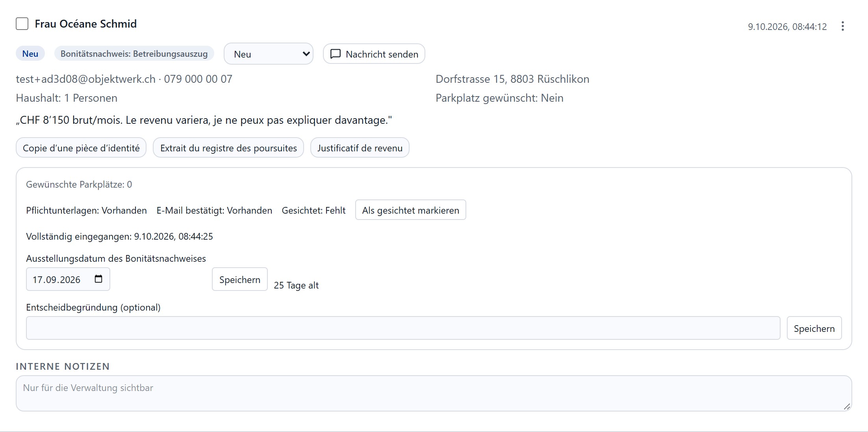Click the timestamp 9.10.2026, 08:44:12
The width and height of the screenshot is (868, 432).
point(787,26)
